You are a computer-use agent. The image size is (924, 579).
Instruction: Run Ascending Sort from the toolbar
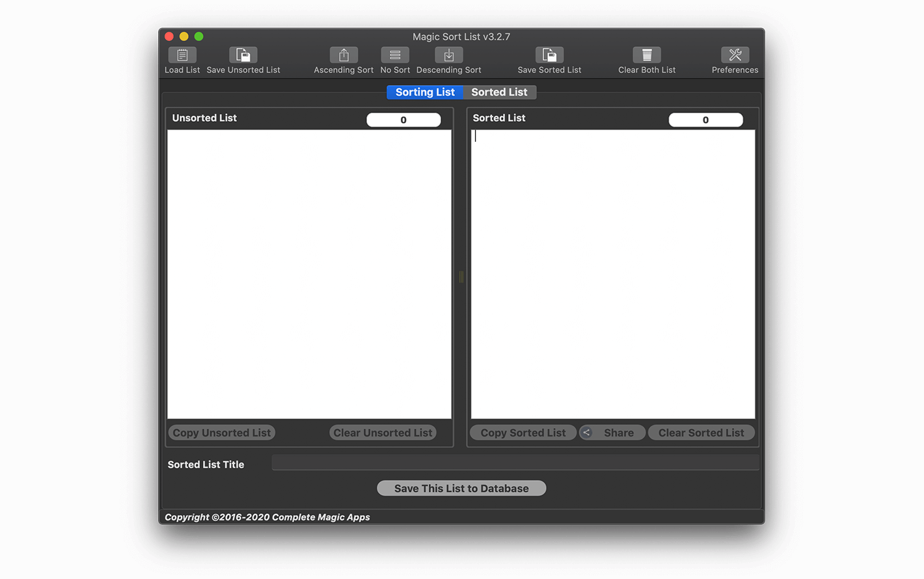coord(344,55)
